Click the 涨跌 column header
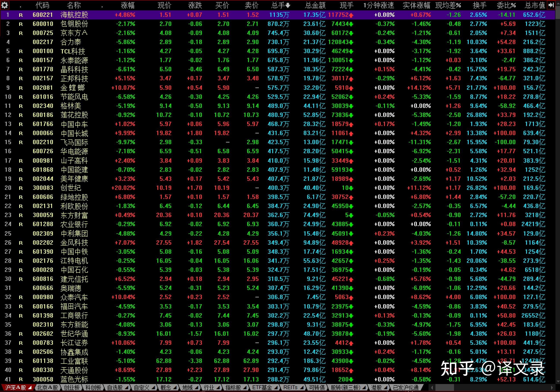Image resolution: width=560 pixels, height=392 pixels. click(x=195, y=5)
